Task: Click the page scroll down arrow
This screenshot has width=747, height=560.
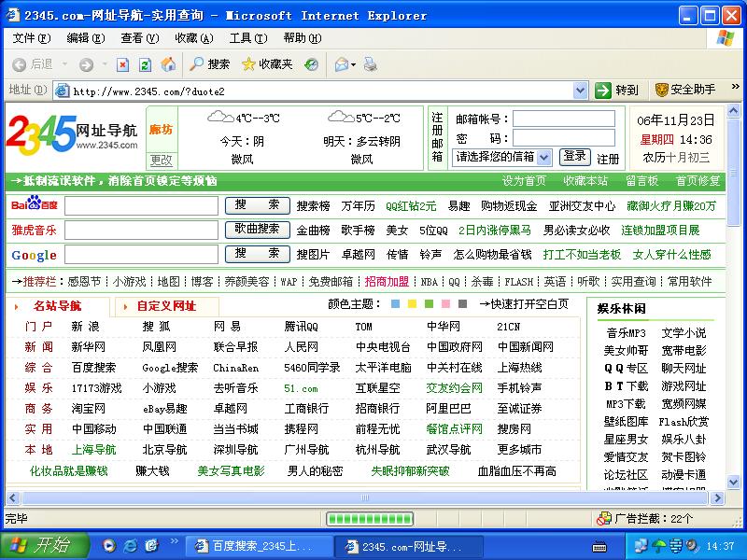Action: [x=733, y=482]
